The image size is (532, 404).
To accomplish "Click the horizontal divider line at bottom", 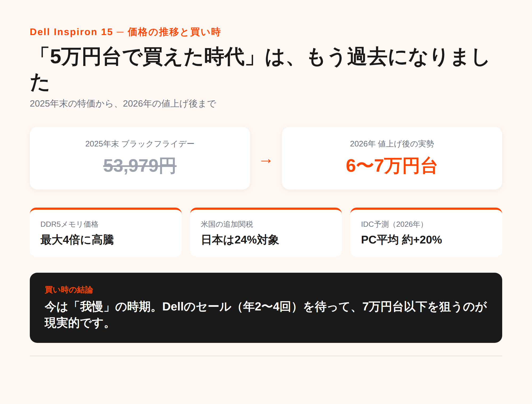I will [x=266, y=356].
